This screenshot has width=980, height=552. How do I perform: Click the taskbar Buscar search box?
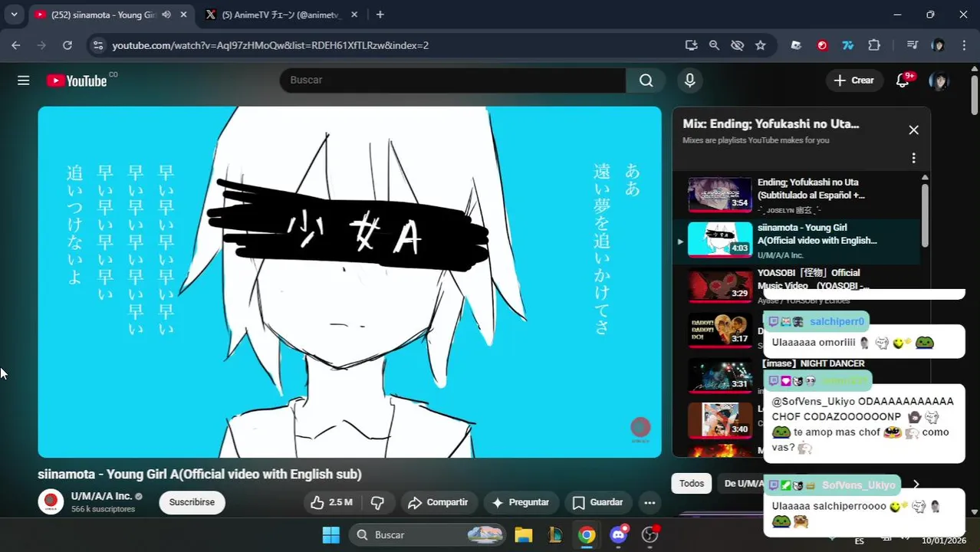click(428, 535)
